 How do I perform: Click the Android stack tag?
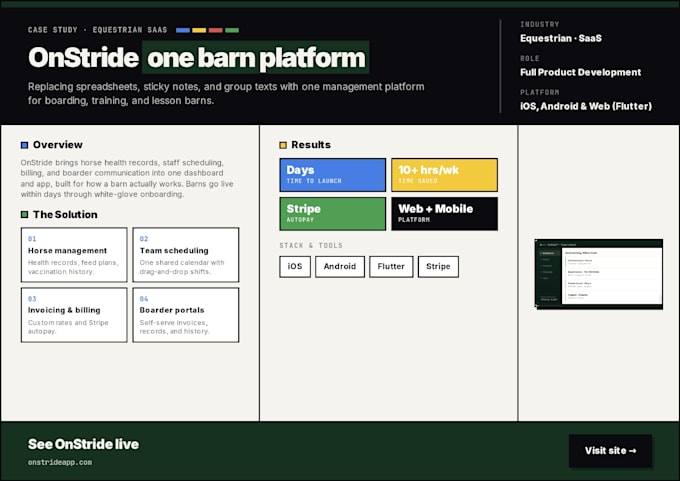340,266
